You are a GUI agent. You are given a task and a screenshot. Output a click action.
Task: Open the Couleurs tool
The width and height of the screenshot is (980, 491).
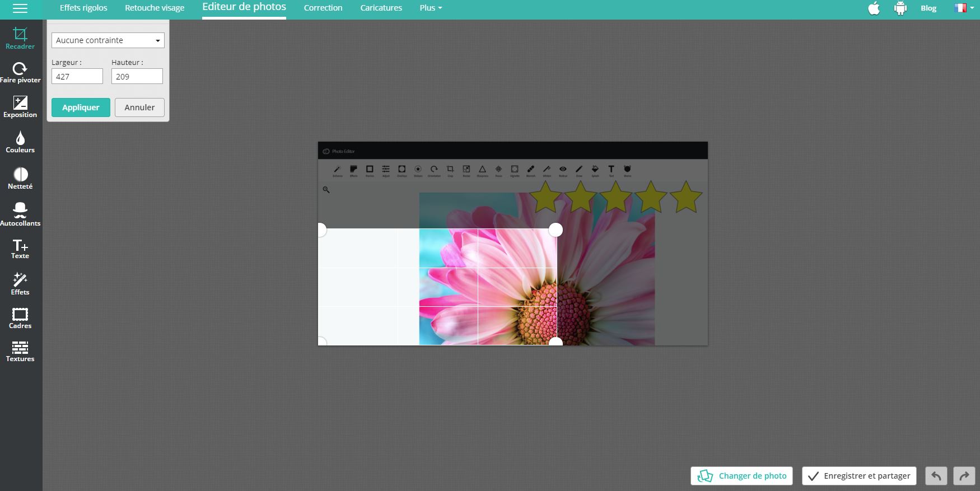[20, 142]
